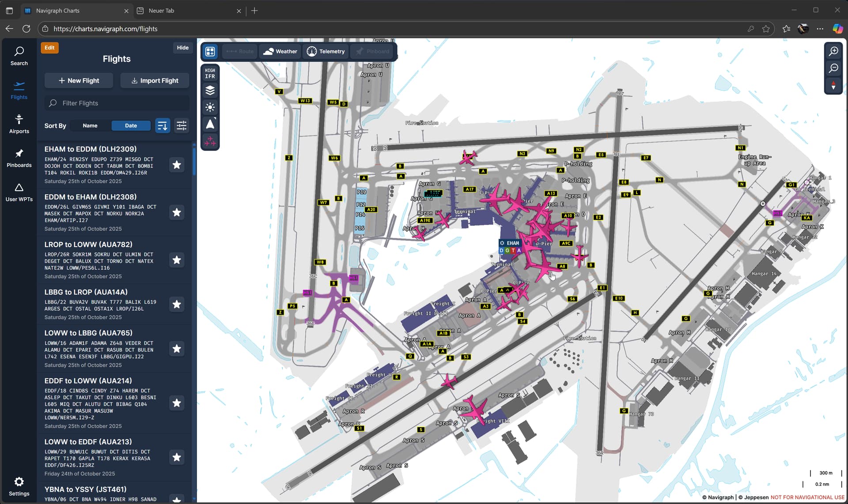
Task: Open the Pinboards sidebar section
Action: pyautogui.click(x=19, y=158)
